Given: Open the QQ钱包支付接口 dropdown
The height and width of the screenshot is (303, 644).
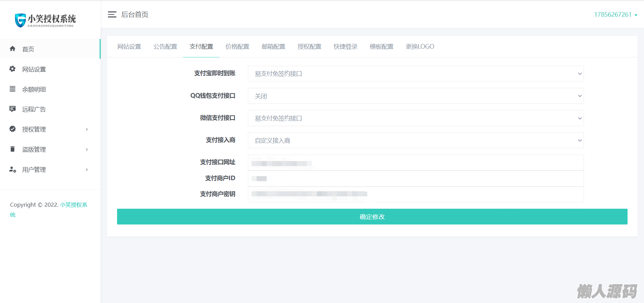Looking at the screenshot, I should pos(416,96).
